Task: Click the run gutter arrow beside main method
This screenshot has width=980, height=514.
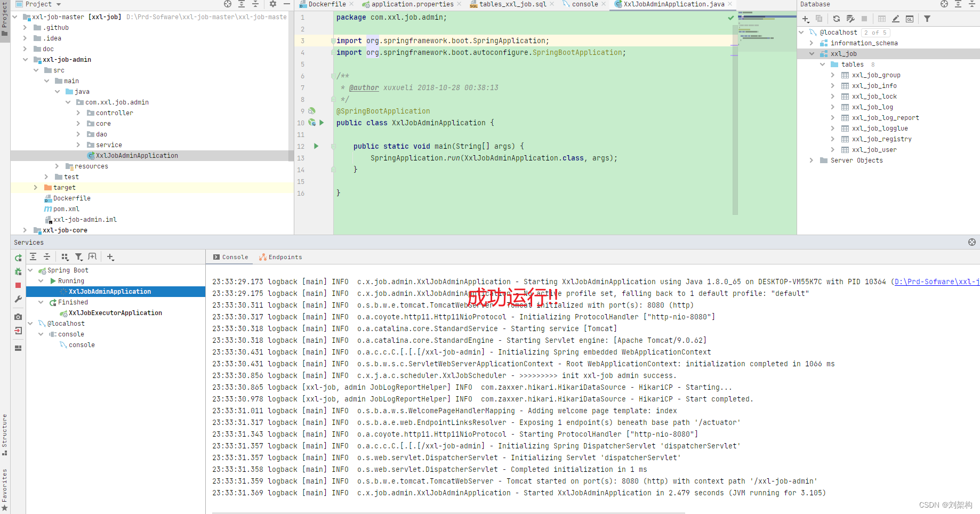Action: 316,146
